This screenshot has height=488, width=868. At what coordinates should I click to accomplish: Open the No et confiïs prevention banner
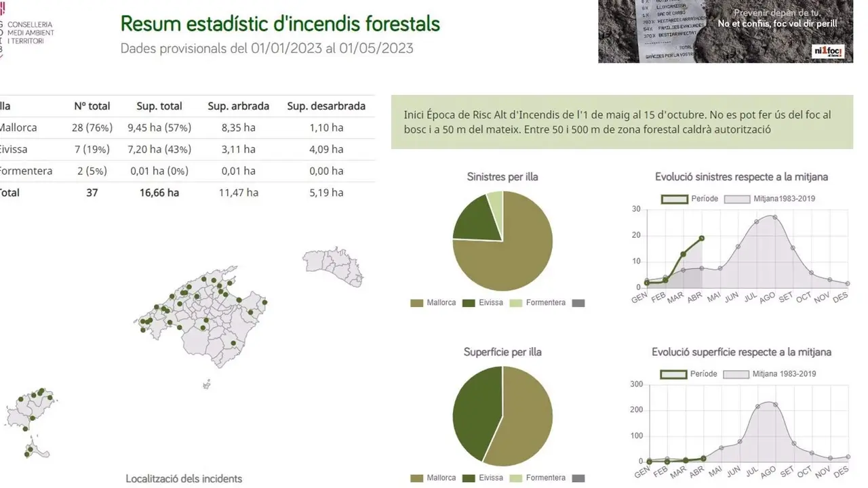tap(726, 30)
